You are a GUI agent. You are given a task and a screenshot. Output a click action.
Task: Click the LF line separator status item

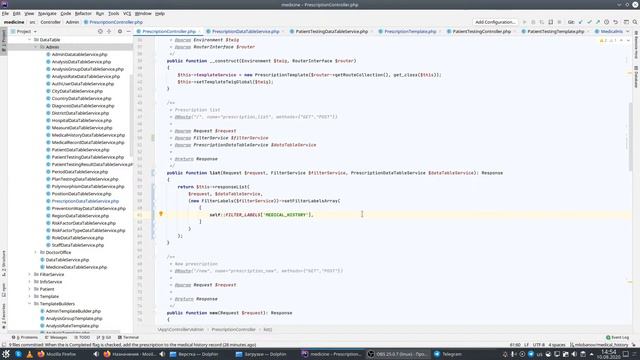click(x=527, y=345)
